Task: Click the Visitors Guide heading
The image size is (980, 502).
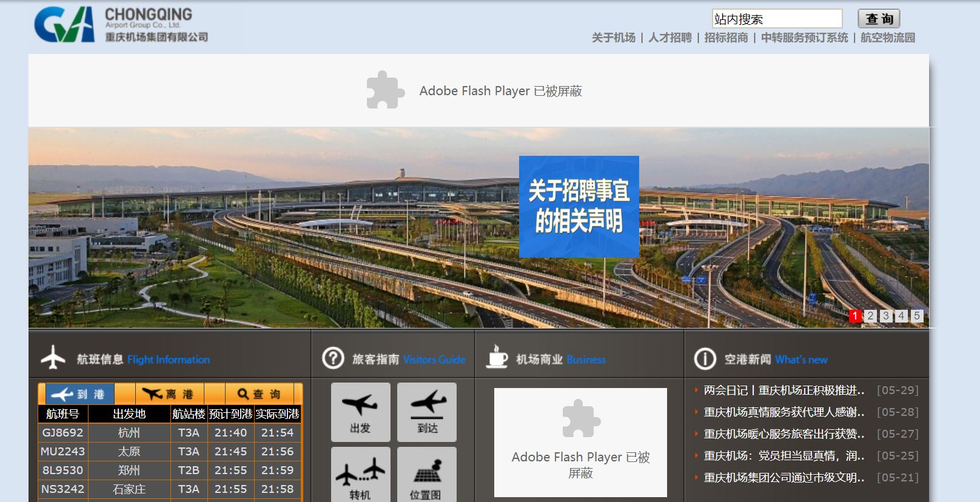Action: pos(434,360)
